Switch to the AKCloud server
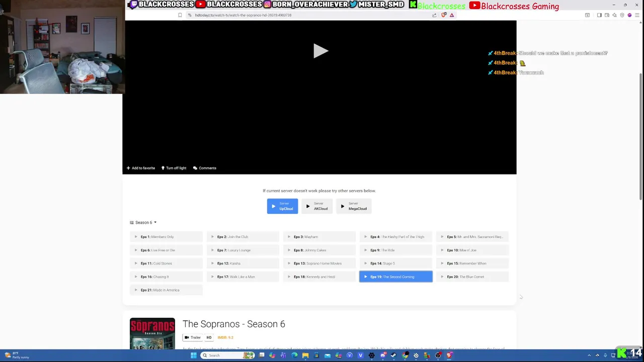This screenshot has height=362, width=644. point(317,206)
